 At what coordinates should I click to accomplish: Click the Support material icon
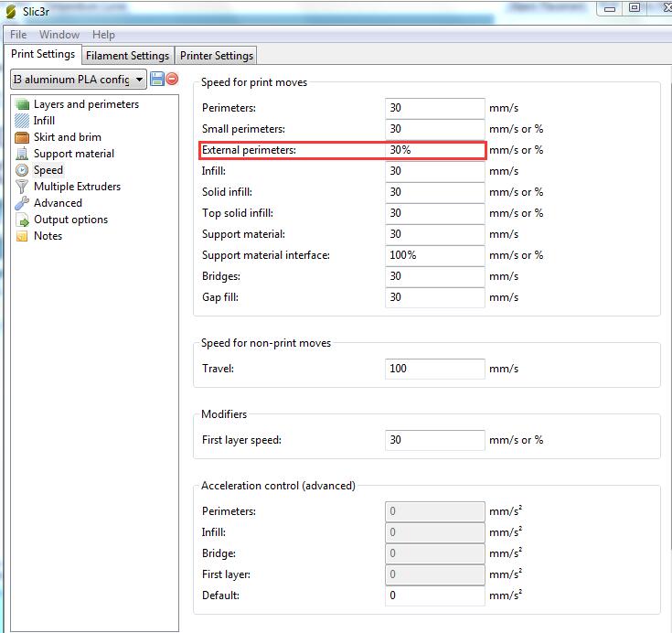point(22,154)
